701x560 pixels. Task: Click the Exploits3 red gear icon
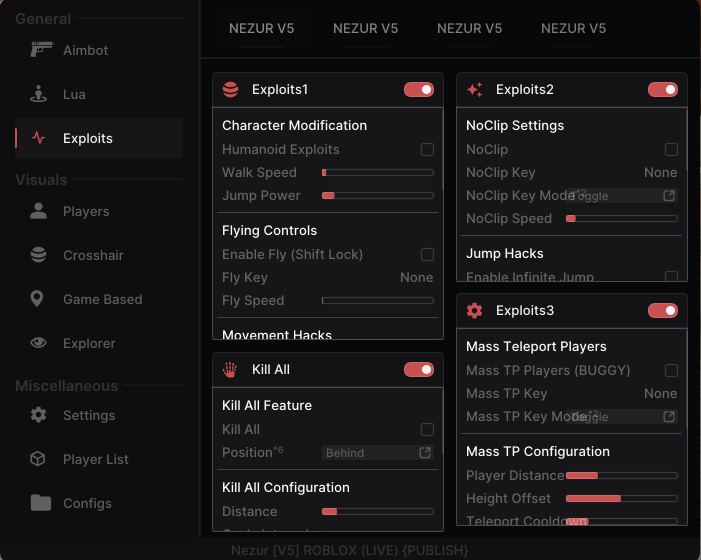[x=474, y=310]
